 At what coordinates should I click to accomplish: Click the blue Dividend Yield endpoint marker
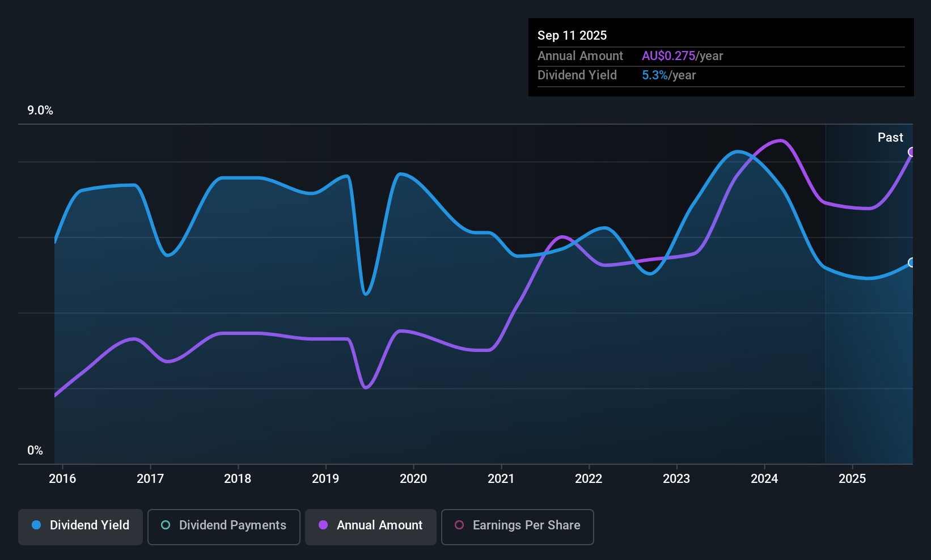click(912, 262)
